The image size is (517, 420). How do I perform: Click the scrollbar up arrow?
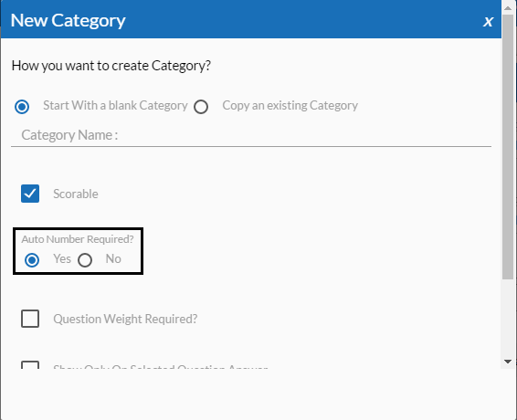508,8
